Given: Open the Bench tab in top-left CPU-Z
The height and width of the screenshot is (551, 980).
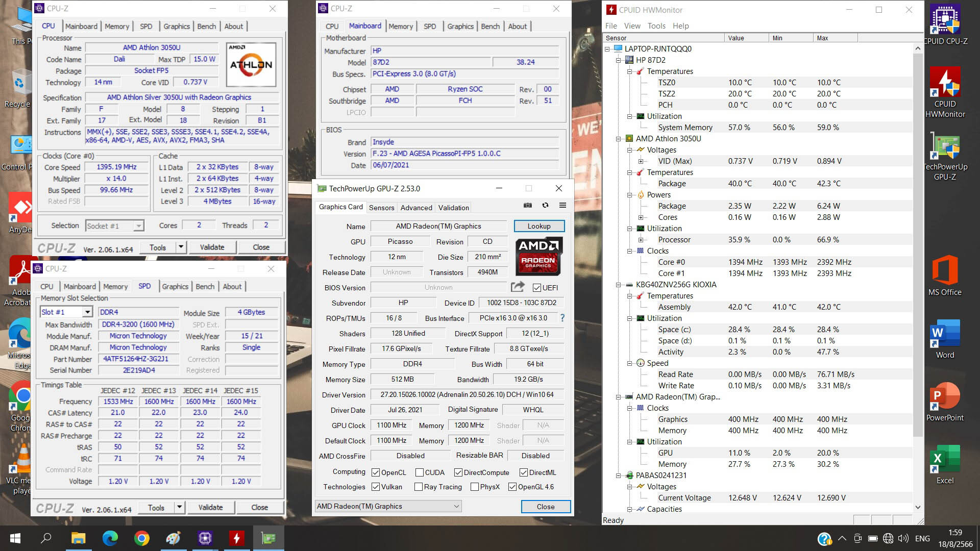Looking at the screenshot, I should pos(207,27).
